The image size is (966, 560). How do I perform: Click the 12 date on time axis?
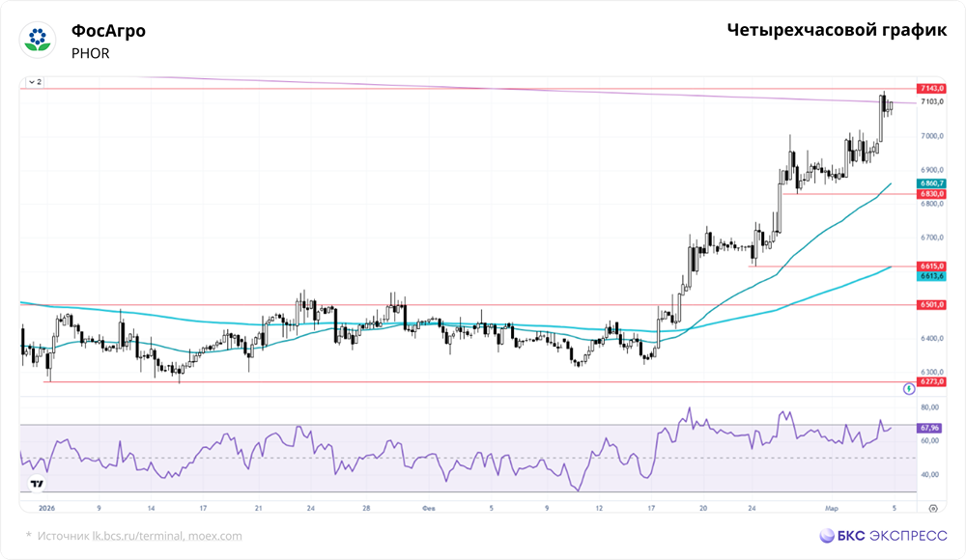click(599, 508)
